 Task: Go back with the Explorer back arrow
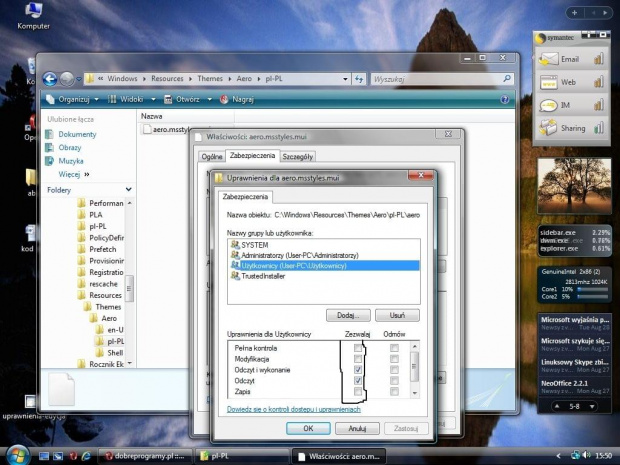(x=50, y=79)
